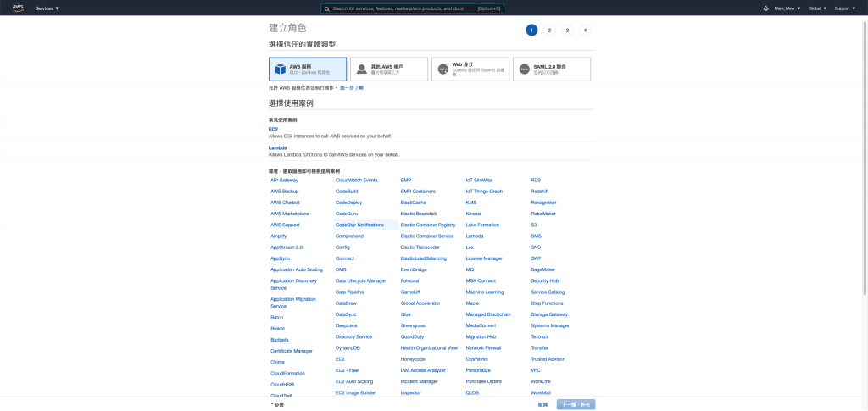Select Elastic Container Registry service
868x411 pixels.
(x=428, y=225)
